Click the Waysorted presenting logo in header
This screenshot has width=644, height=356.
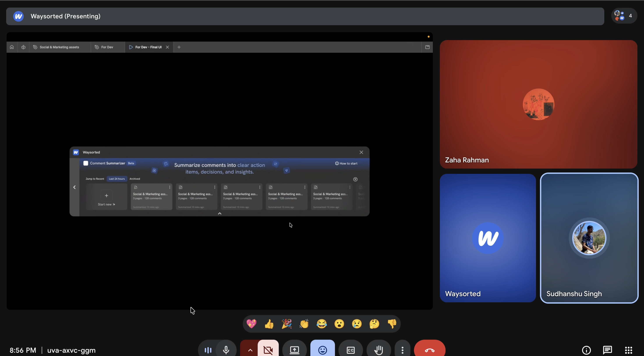(18, 16)
